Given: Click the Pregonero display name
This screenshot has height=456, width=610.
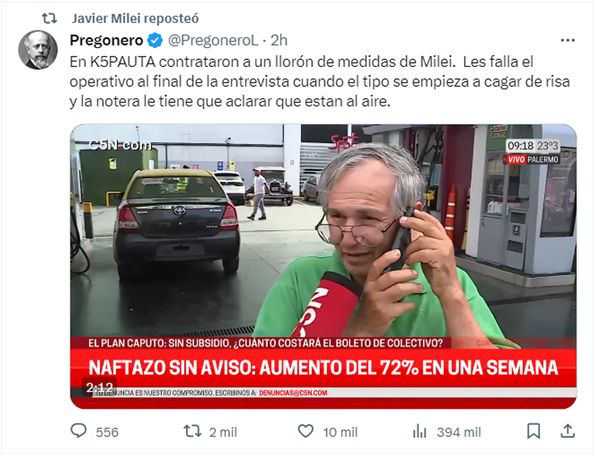Looking at the screenshot, I should point(107,40).
